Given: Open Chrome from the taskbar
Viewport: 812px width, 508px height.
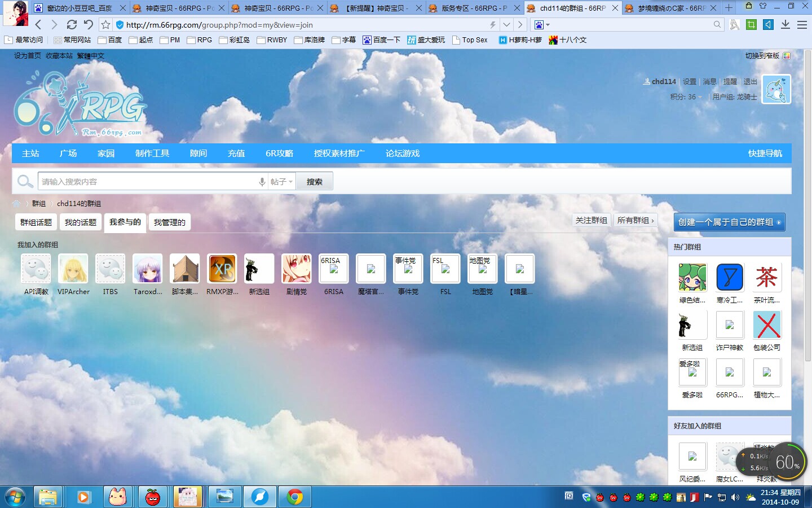Looking at the screenshot, I should [294, 497].
